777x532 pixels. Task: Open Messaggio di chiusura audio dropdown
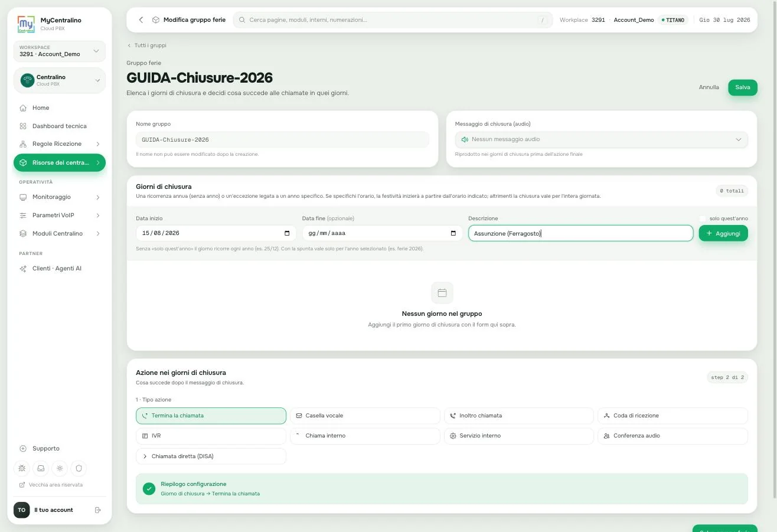601,139
